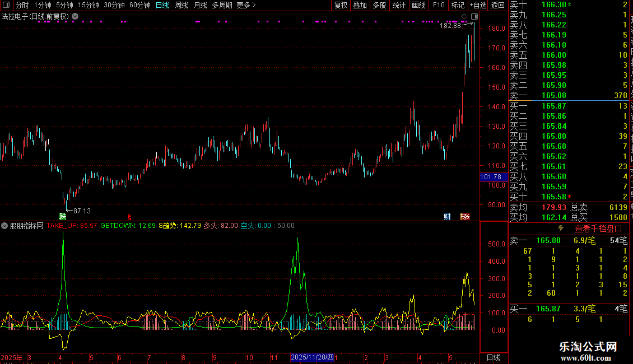This screenshot has width=633, height=364.
Task: Click the window layout icon at chart top-right
Action: pos(474,17)
